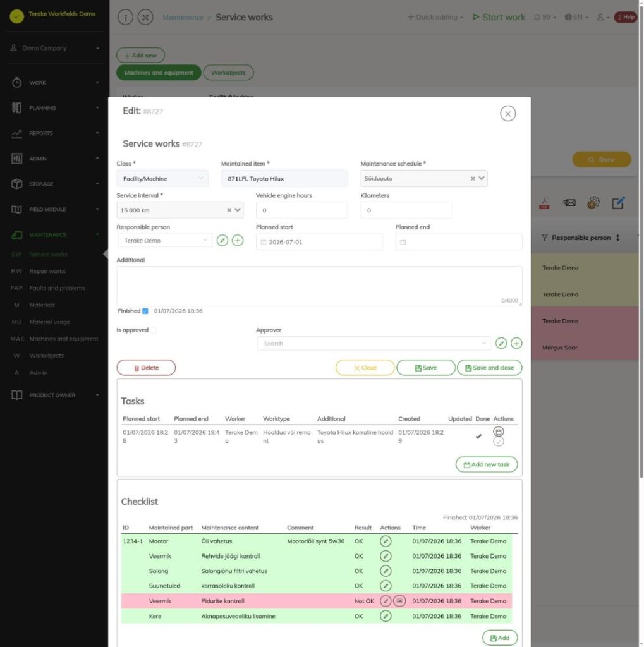Untick the Finished checkbox

(145, 311)
